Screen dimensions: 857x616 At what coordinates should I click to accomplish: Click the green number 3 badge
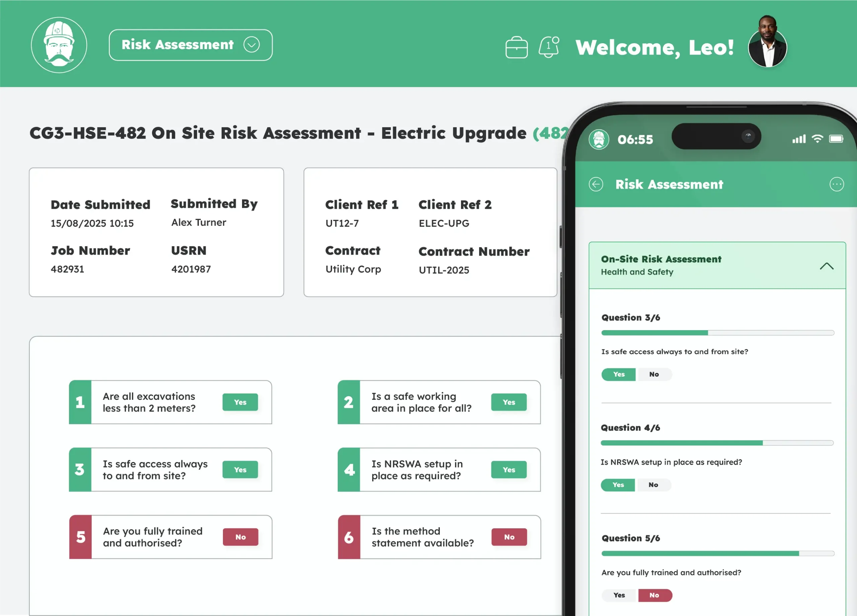[x=80, y=469]
